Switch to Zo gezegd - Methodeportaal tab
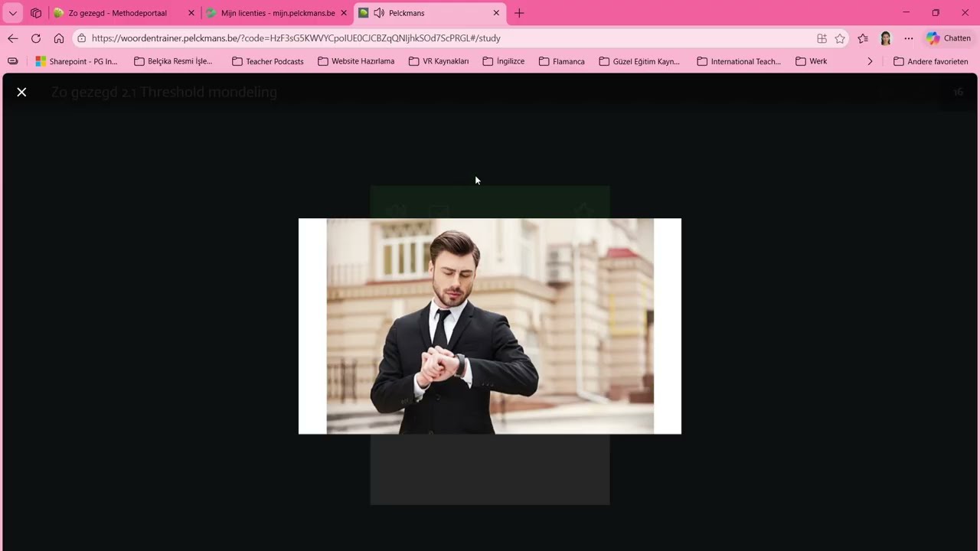Screen dimensions: 980x551 point(117,13)
